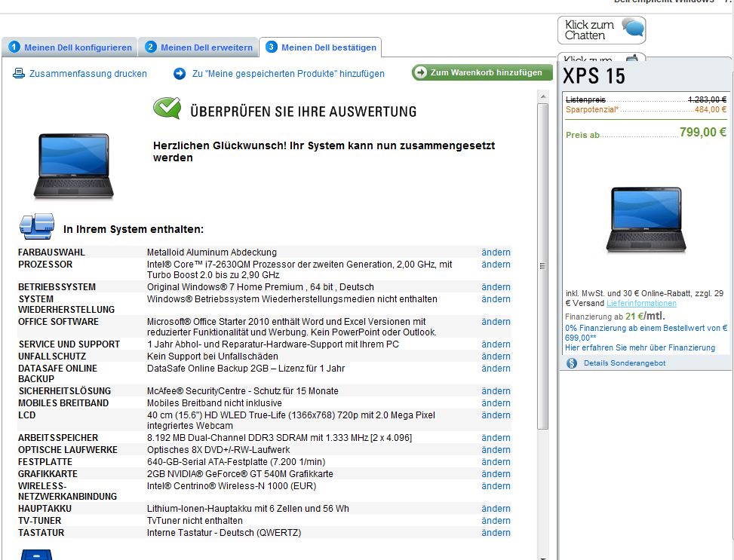Change Betriebssystem via ändern link

point(496,287)
